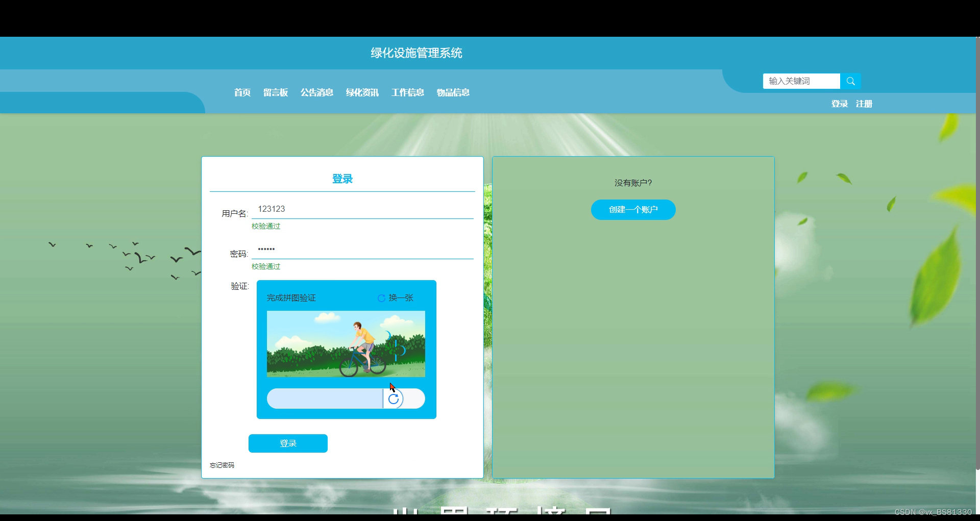Screen dimensions: 980x521
Task: Focus the 输入关键词 search field
Action: tap(801, 81)
